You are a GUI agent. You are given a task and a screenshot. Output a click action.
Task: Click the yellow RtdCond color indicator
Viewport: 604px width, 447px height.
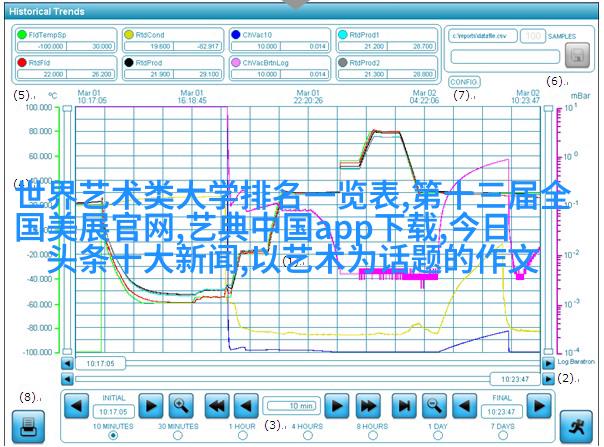point(129,35)
